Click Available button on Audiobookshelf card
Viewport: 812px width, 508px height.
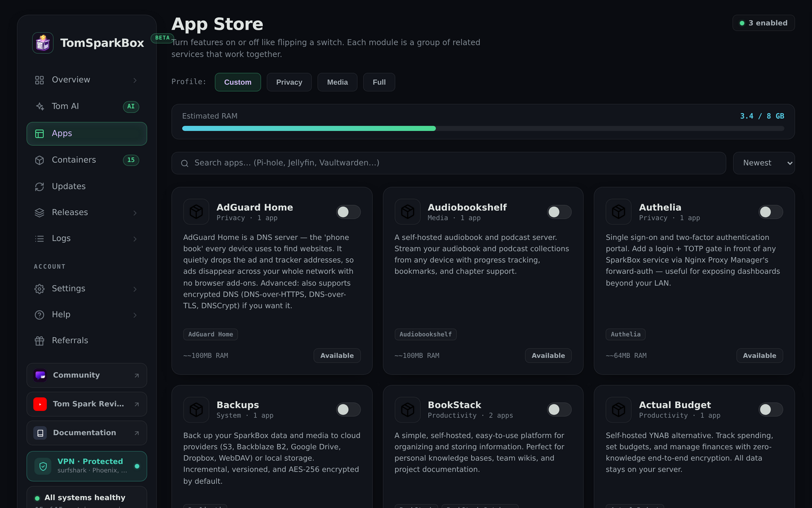click(548, 356)
